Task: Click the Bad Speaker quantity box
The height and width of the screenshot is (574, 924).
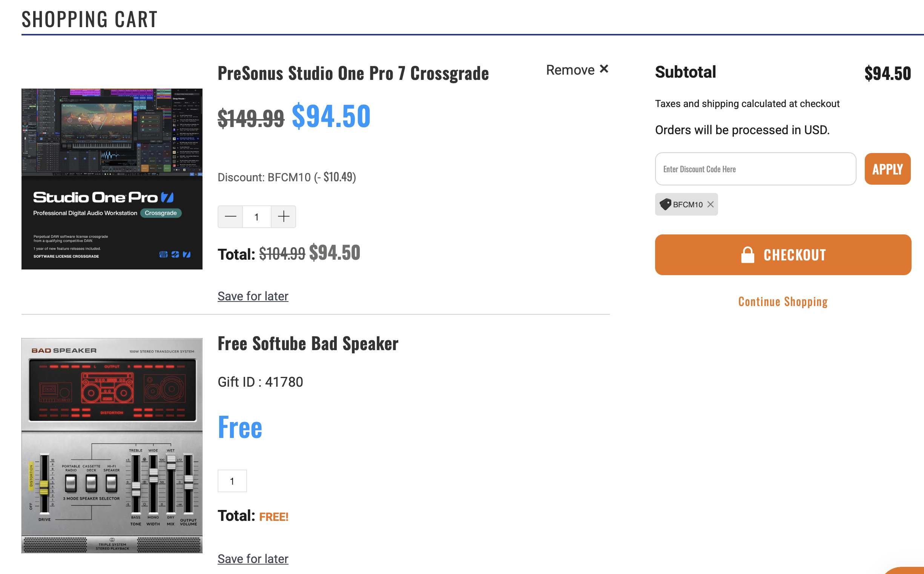Action: coord(232,481)
